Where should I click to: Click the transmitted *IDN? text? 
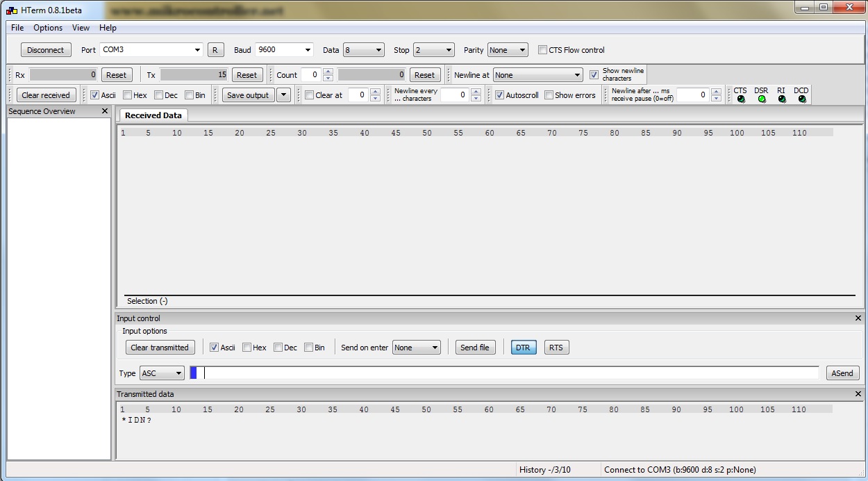tap(137, 420)
